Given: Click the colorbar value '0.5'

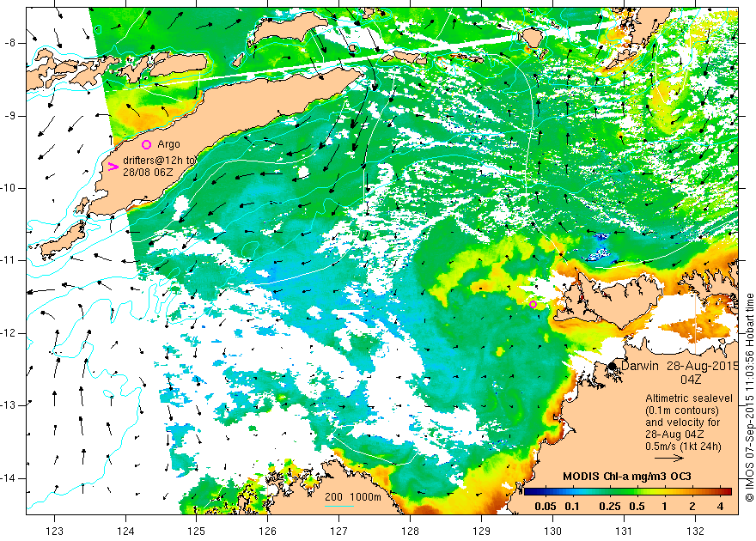Looking at the screenshot, I should 637,507.
